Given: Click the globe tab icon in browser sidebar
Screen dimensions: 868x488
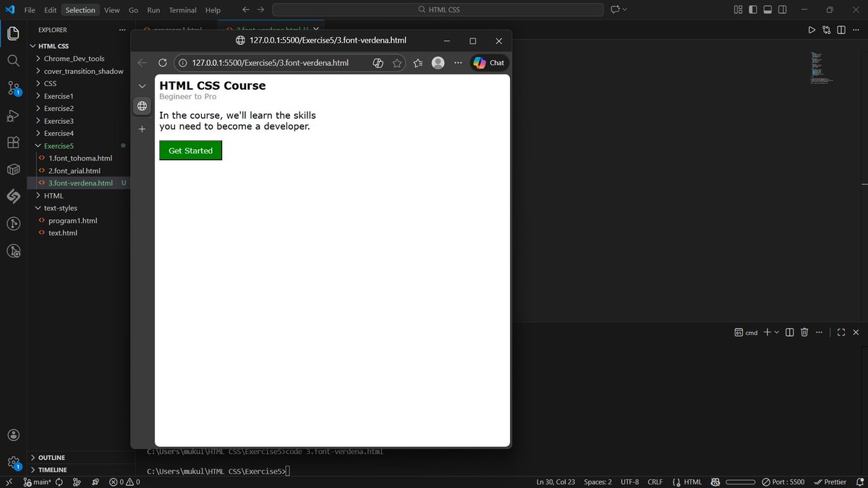Looking at the screenshot, I should click(142, 106).
